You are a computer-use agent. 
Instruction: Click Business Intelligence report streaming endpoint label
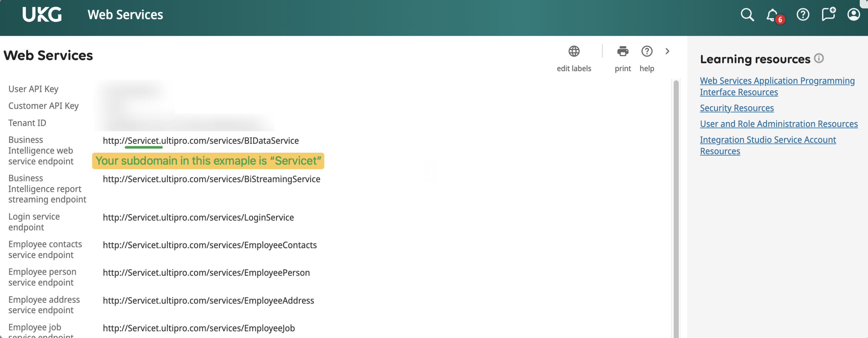(47, 189)
